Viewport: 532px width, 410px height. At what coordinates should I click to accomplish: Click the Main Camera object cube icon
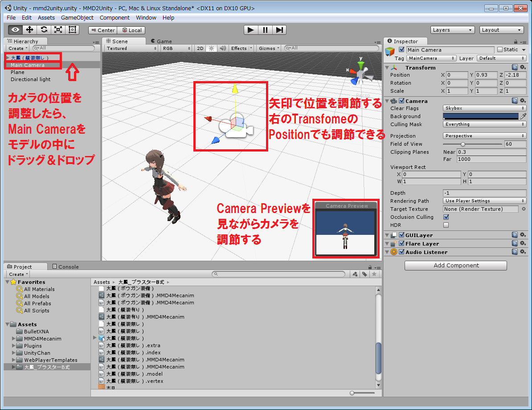390,52
